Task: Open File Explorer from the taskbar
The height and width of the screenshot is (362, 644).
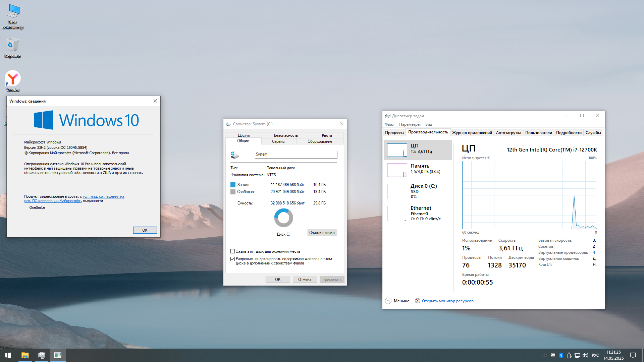Action: tap(25, 355)
